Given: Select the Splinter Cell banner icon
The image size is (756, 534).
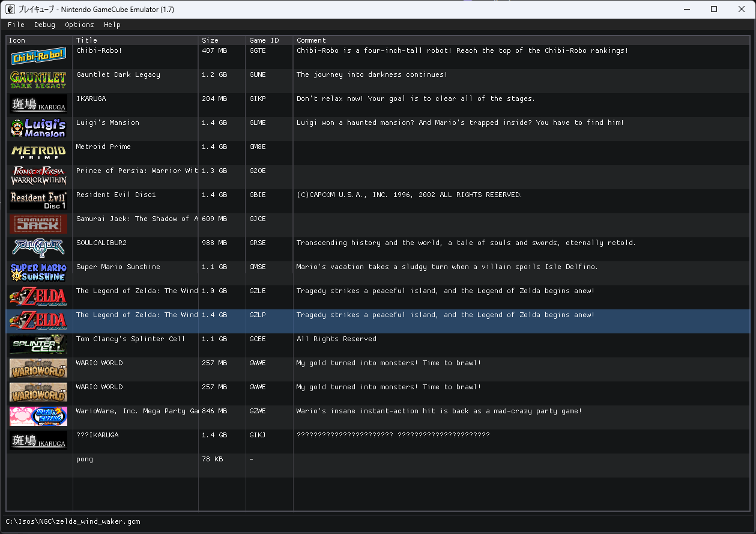Looking at the screenshot, I should tap(38, 345).
